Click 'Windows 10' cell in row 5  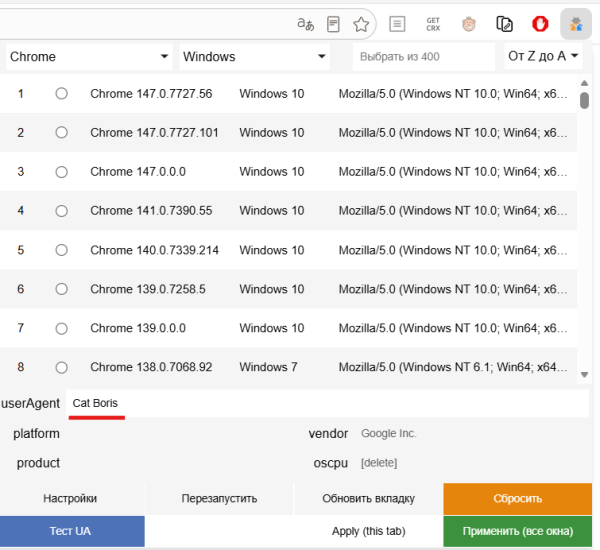[272, 250]
